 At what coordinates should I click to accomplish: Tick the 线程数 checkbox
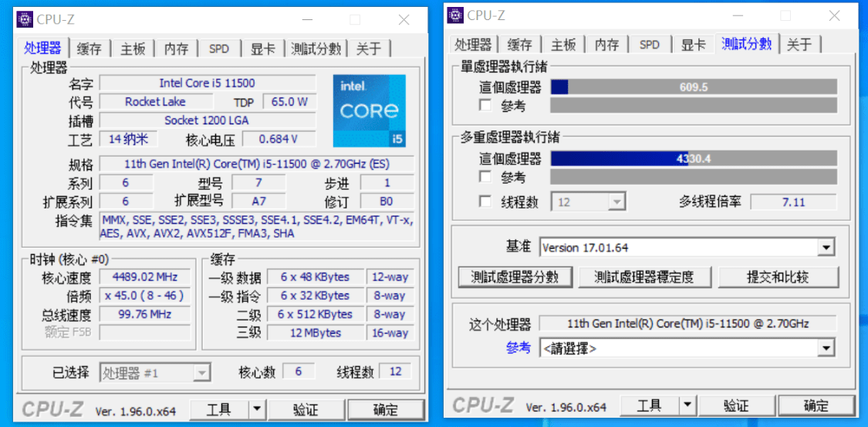[x=485, y=202]
